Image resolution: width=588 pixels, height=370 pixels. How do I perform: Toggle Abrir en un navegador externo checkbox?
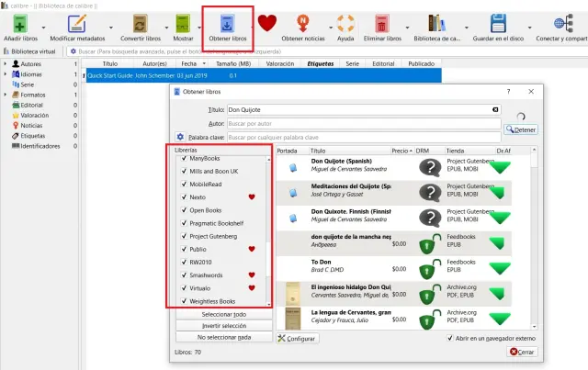point(449,338)
